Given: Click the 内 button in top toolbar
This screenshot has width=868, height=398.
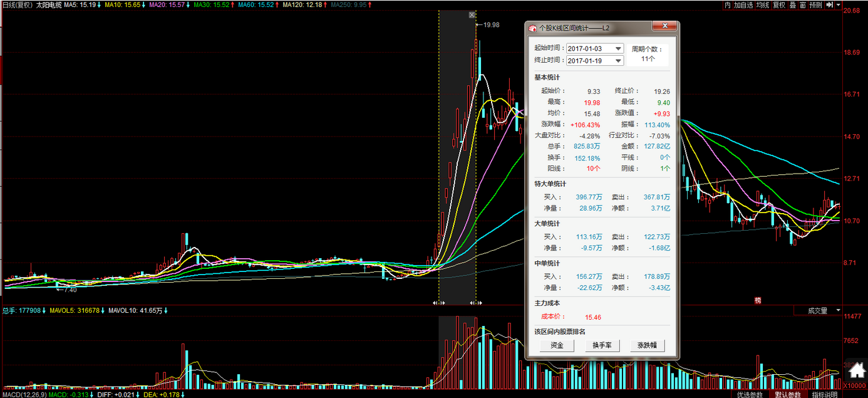Looking at the screenshot, I should point(727,5).
